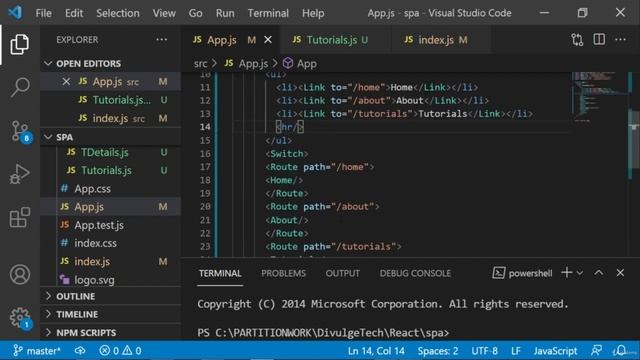The image size is (640, 360).
Task: Open the Extensions view
Action: point(19,217)
